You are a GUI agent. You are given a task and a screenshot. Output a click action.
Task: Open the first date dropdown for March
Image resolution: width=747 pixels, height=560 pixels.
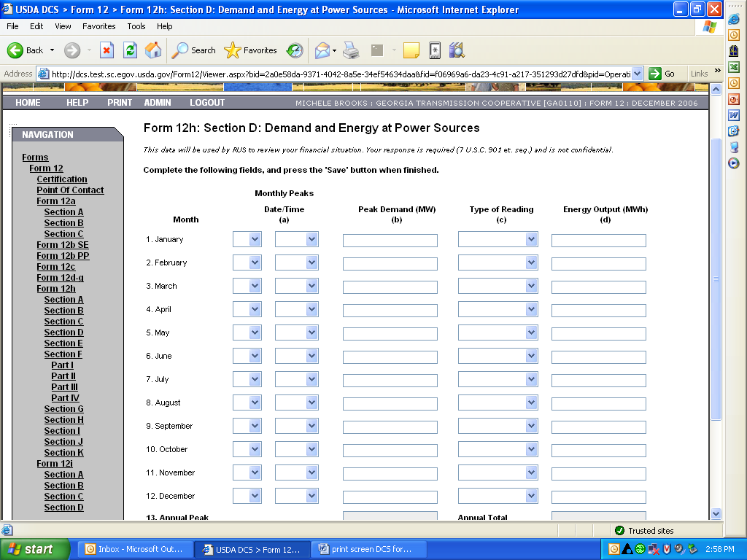[x=255, y=287]
